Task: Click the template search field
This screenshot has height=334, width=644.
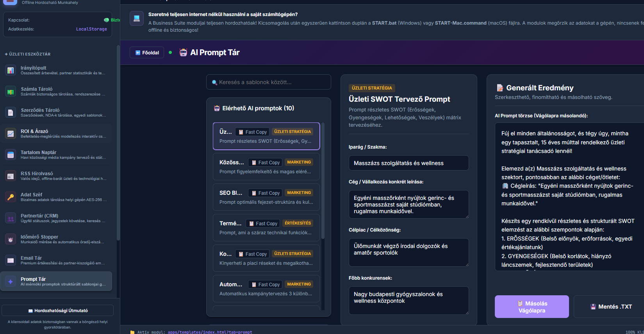Action: pyautogui.click(x=269, y=82)
